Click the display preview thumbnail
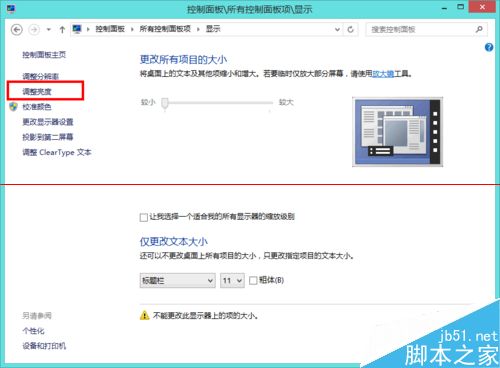The width and height of the screenshot is (500, 368). click(398, 132)
